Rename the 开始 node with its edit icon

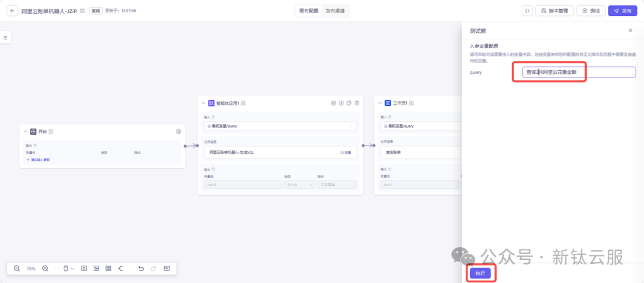click(x=51, y=132)
